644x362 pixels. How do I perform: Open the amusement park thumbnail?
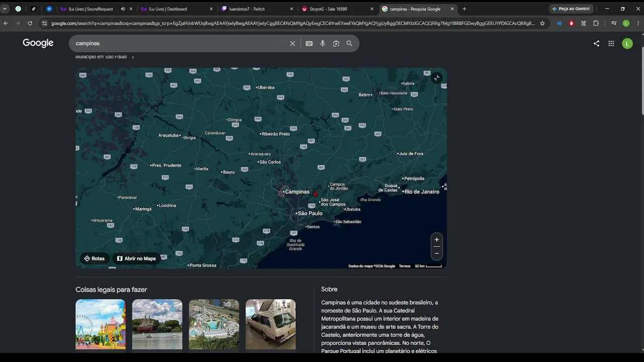[x=101, y=324]
